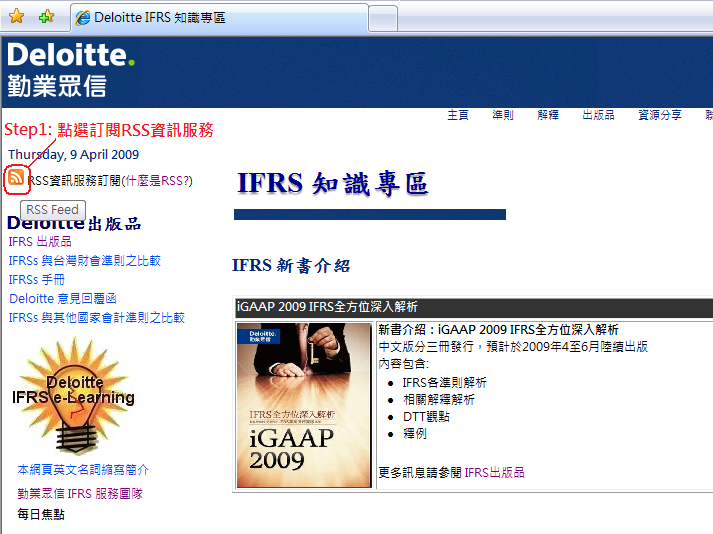
Task: Click the 釋例 bullet item
Action: pos(415,433)
